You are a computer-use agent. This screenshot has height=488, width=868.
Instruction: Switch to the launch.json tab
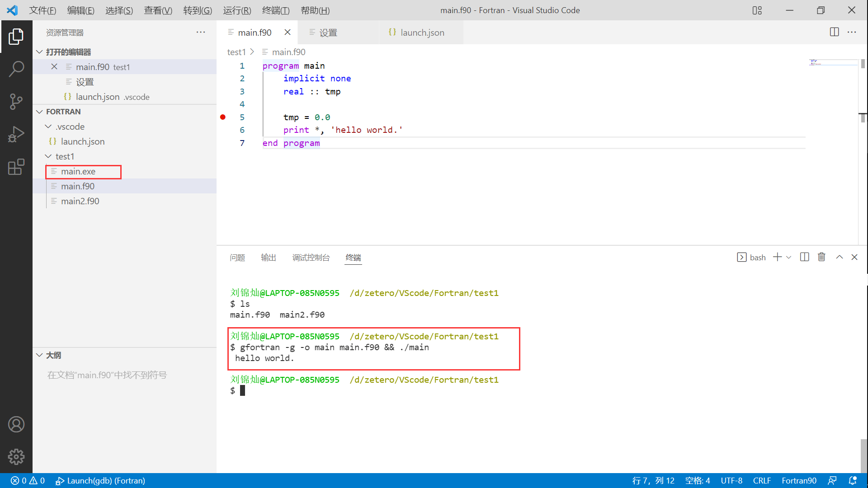422,33
